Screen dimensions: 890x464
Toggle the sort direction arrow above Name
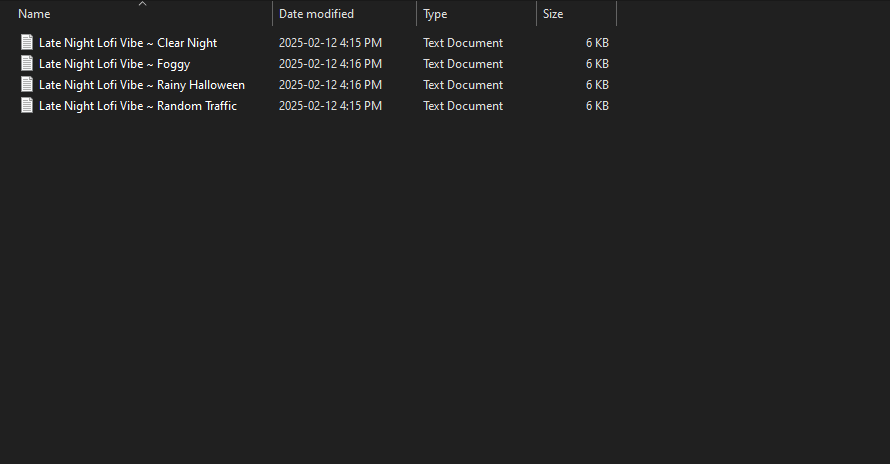click(x=142, y=4)
